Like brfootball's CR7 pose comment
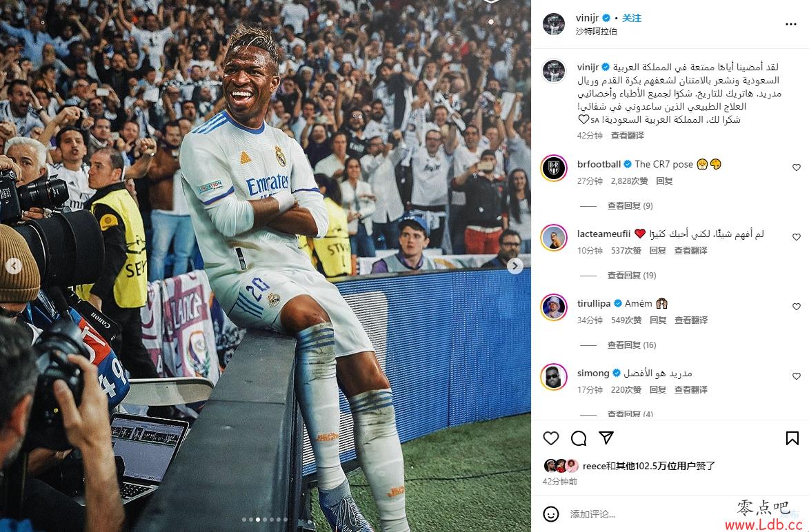This screenshot has height=532, width=809. pyautogui.click(x=797, y=167)
